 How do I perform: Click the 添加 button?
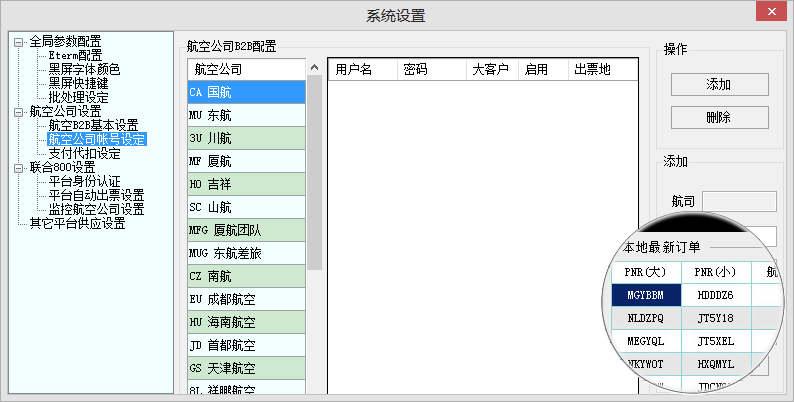pos(720,85)
